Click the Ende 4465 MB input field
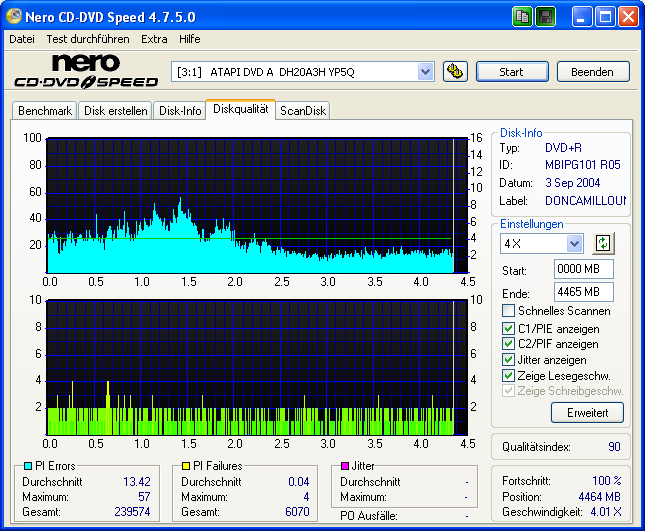645x531 pixels. [584, 292]
